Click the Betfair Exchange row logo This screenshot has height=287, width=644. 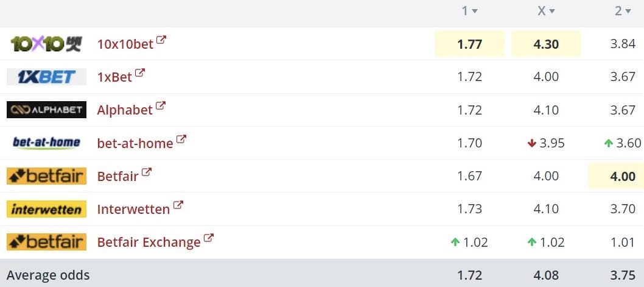(x=46, y=242)
